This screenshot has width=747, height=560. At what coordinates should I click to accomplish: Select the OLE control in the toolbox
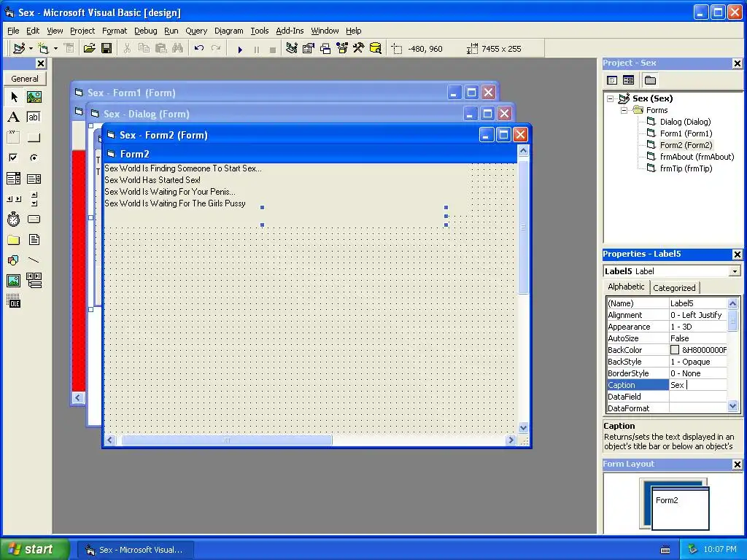[x=14, y=301]
